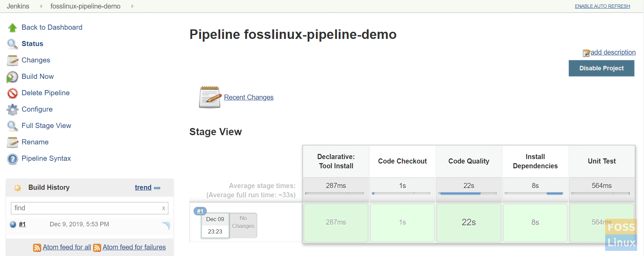
Task: Click the large Recent Changes notepad icon
Action: click(210, 97)
